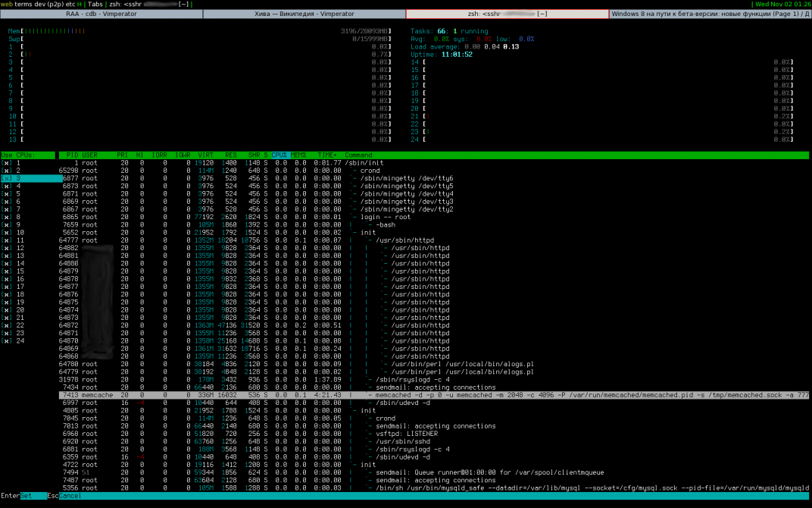Click the PID column header
The height and width of the screenshot is (508, 812).
[x=72, y=155]
